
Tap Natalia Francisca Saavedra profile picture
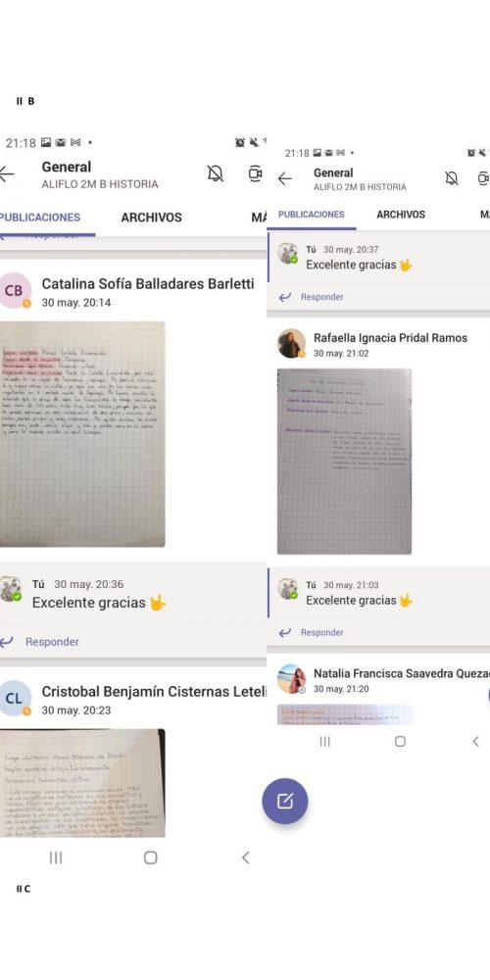pos(291,679)
